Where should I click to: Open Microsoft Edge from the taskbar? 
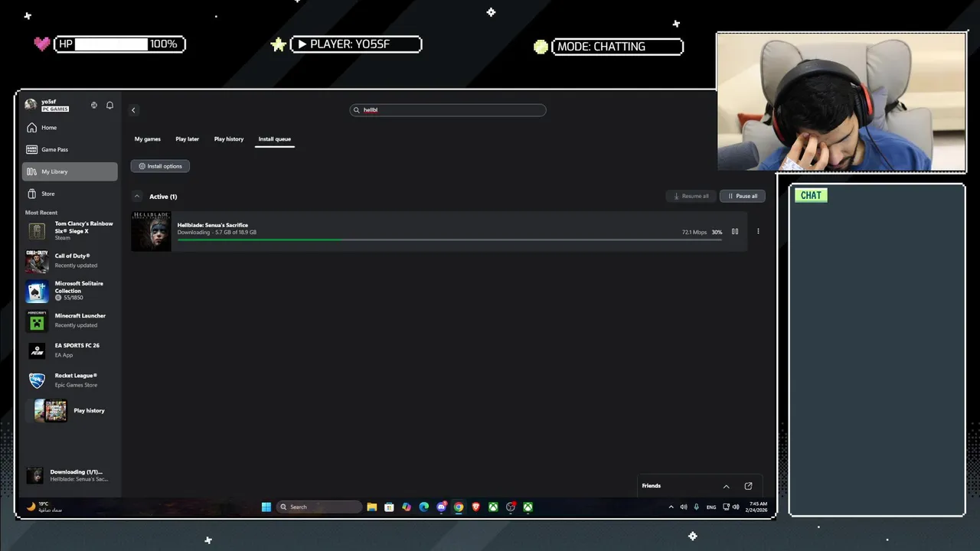pos(424,507)
